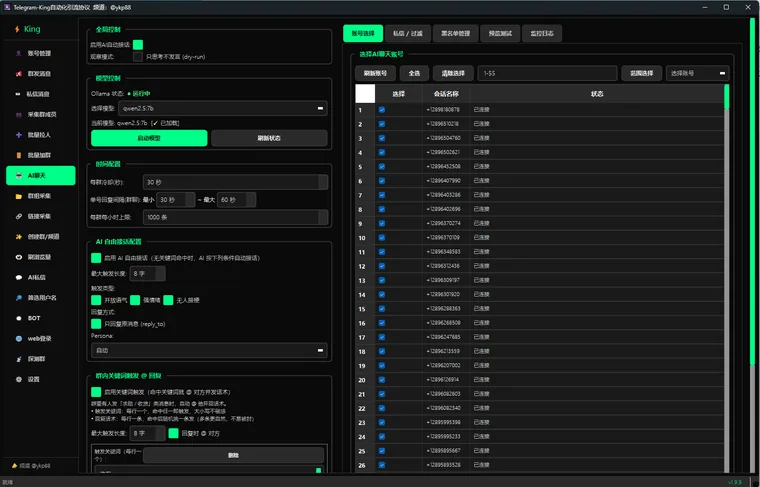Click the AI聊天 robot icon

coord(18,175)
